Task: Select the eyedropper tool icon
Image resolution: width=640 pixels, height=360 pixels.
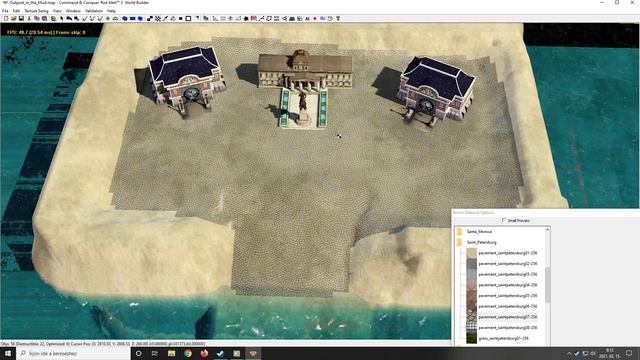Action: click(x=165, y=18)
